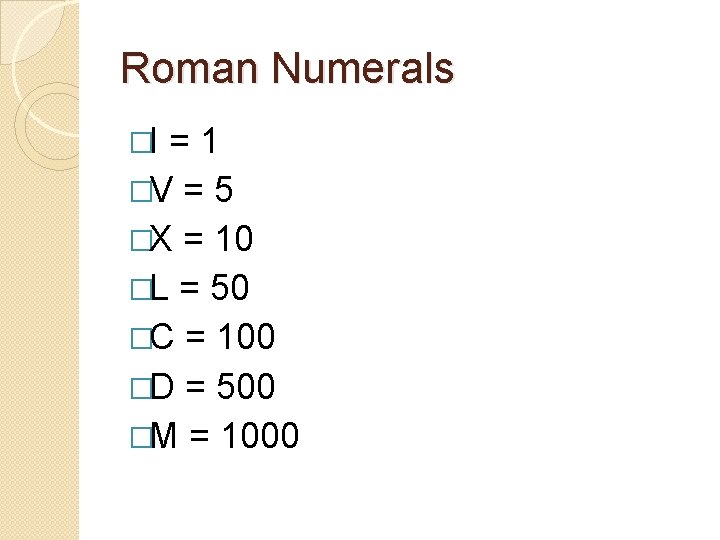Click the number 10 in the X line
The width and height of the screenshot is (720, 540).
pos(232,240)
